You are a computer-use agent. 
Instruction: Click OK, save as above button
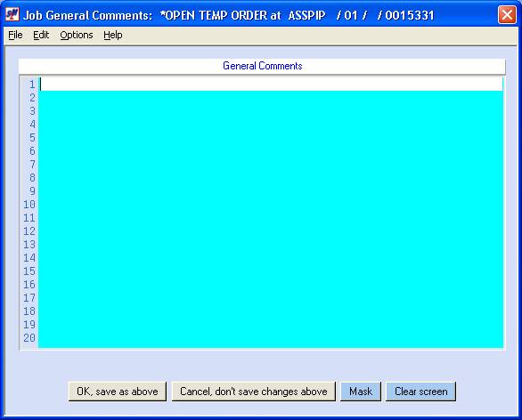point(118,392)
